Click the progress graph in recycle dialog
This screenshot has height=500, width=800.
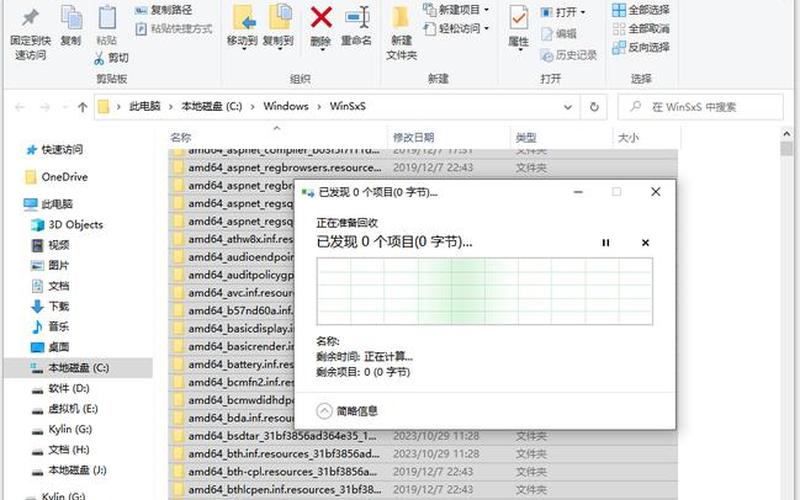(x=484, y=291)
